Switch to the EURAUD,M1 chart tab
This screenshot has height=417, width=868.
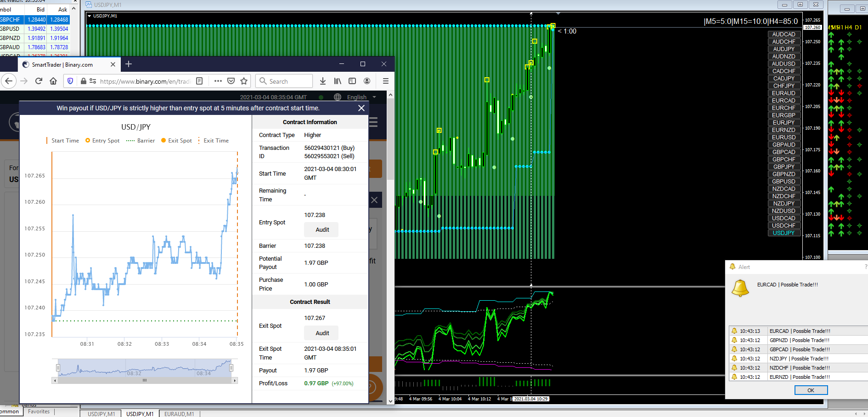tap(179, 414)
